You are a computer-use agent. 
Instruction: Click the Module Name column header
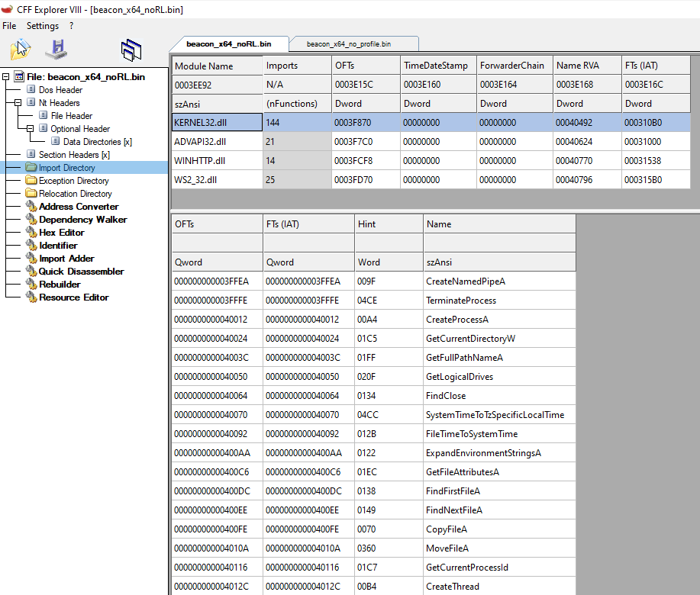point(218,66)
